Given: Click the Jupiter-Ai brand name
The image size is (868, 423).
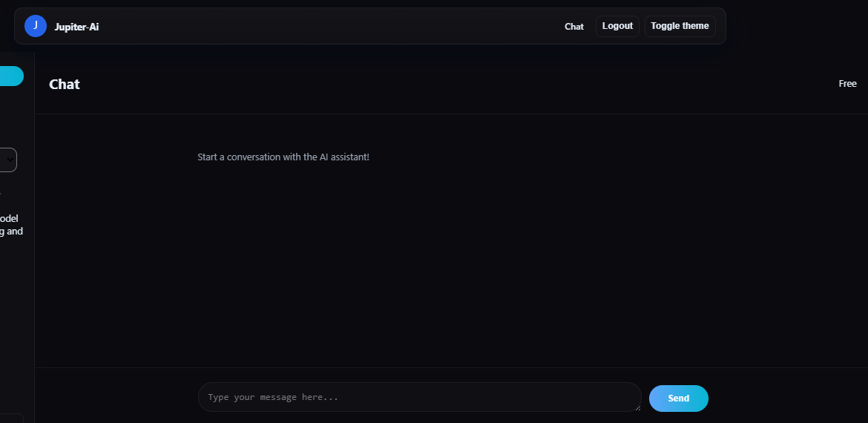Looking at the screenshot, I should (x=76, y=27).
